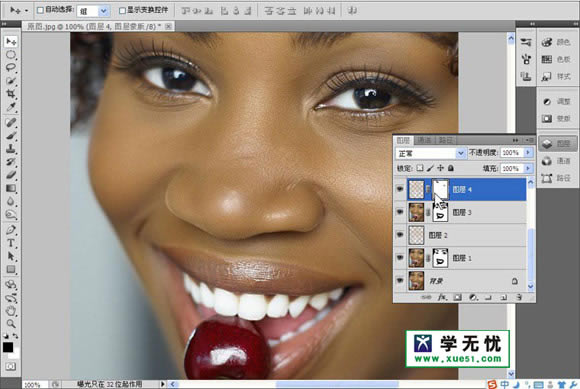Select the Healing Brush tool
Viewport: 580px width, 389px height.
pyautogui.click(x=11, y=122)
